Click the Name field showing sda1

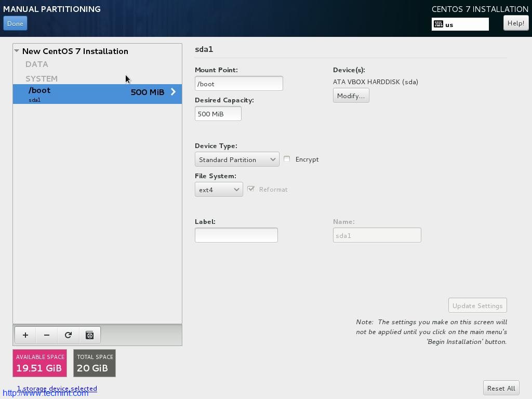tap(377, 235)
